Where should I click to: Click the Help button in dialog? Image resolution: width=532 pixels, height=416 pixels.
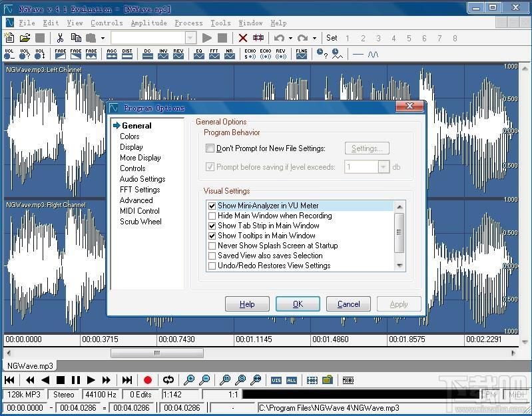[x=247, y=304]
